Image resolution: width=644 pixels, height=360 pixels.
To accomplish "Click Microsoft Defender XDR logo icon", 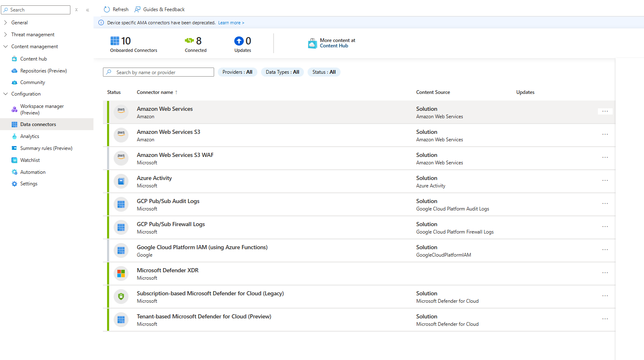I will pyautogui.click(x=121, y=274).
